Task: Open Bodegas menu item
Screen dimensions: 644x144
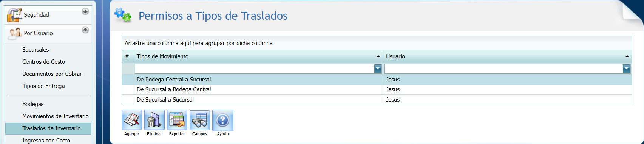Action: (x=33, y=104)
